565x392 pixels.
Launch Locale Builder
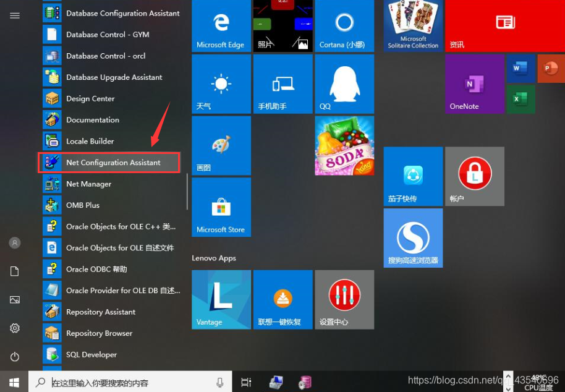click(112, 141)
